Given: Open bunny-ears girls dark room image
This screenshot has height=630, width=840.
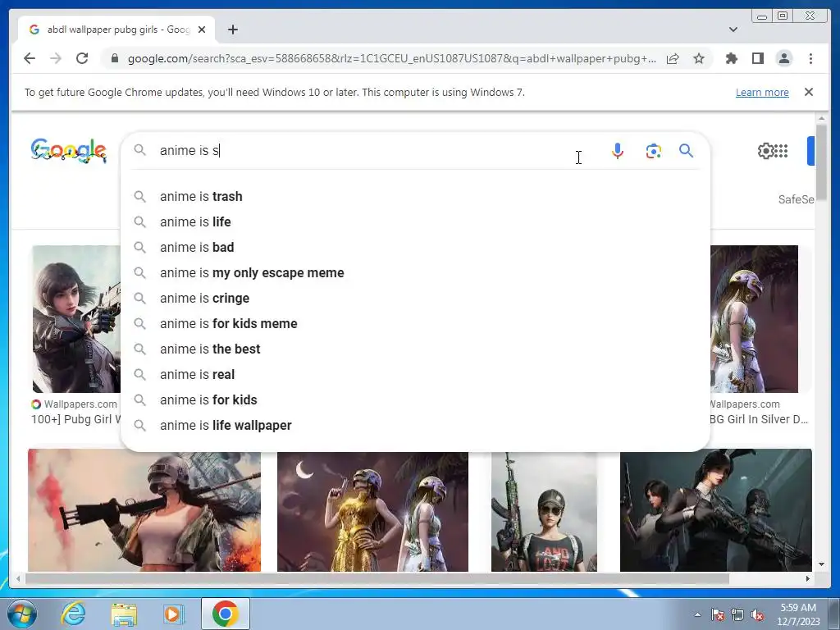Looking at the screenshot, I should pyautogui.click(x=715, y=510).
